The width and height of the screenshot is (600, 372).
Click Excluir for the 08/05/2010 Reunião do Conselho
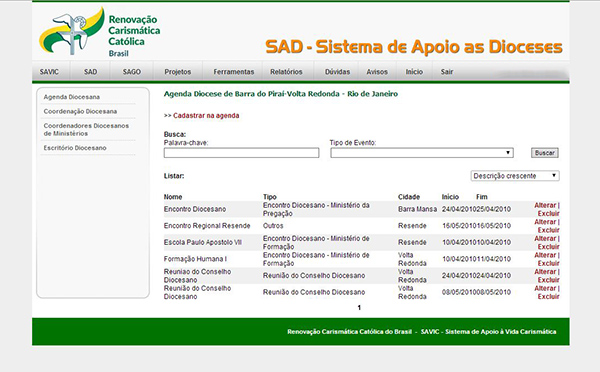click(x=548, y=297)
